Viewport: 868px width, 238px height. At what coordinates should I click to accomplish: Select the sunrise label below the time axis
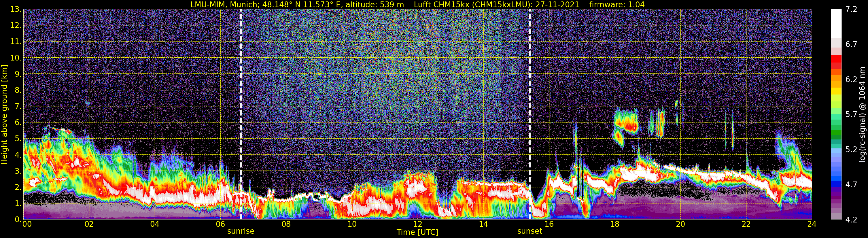(241, 231)
